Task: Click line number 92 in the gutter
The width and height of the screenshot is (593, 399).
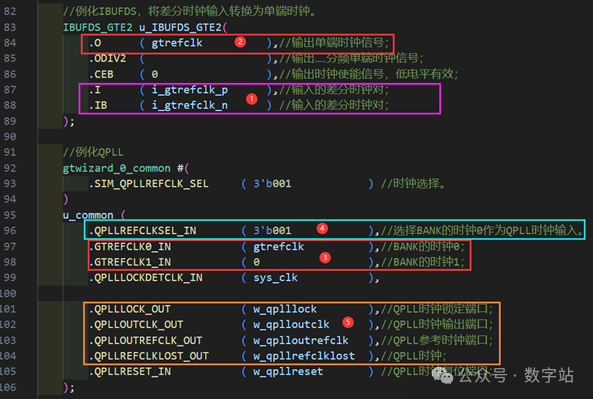Action: coord(10,168)
